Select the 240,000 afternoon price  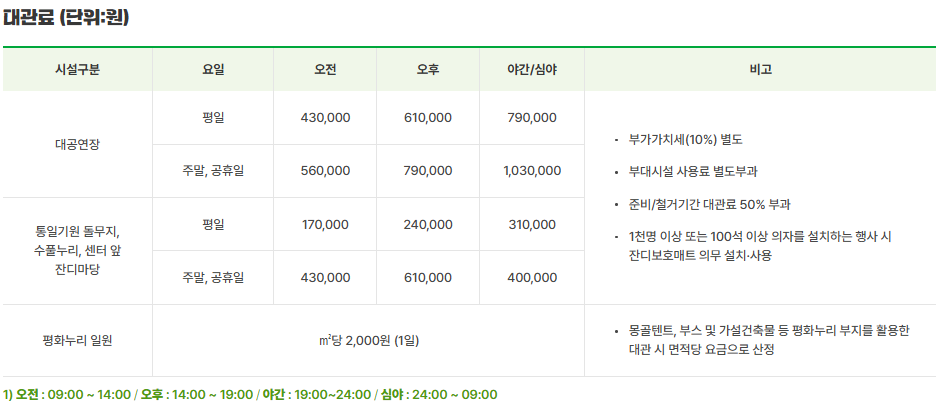click(x=428, y=225)
